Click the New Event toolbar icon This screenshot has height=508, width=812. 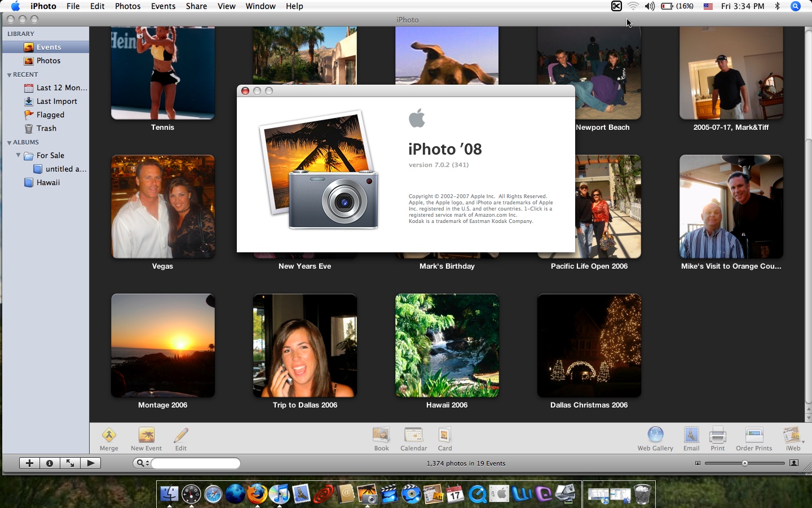click(146, 435)
